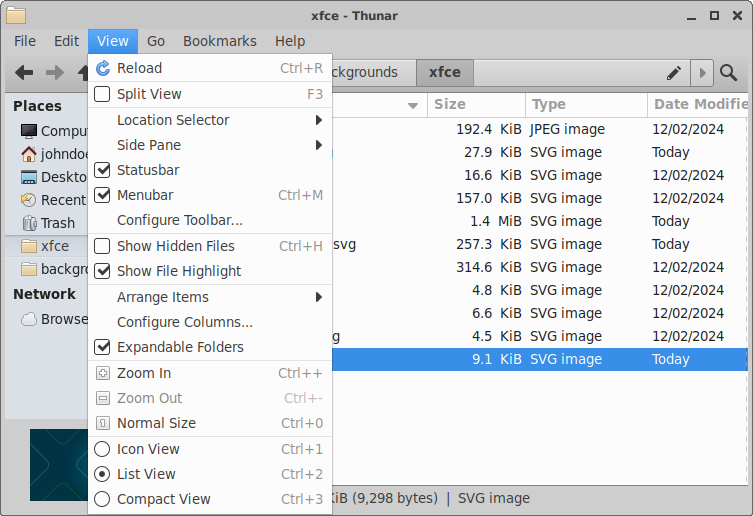Open the Edit menu
This screenshot has width=753, height=516.
coord(66,41)
